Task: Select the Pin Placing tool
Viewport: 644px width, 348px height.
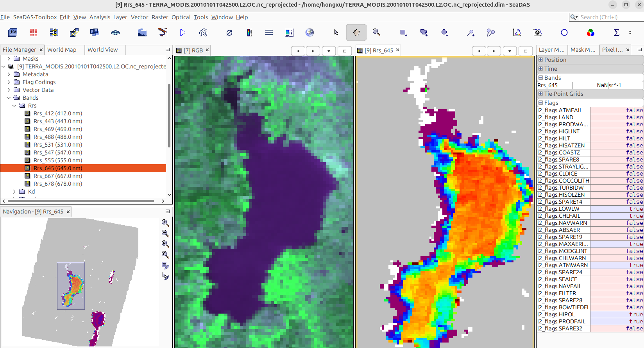Action: [x=470, y=32]
